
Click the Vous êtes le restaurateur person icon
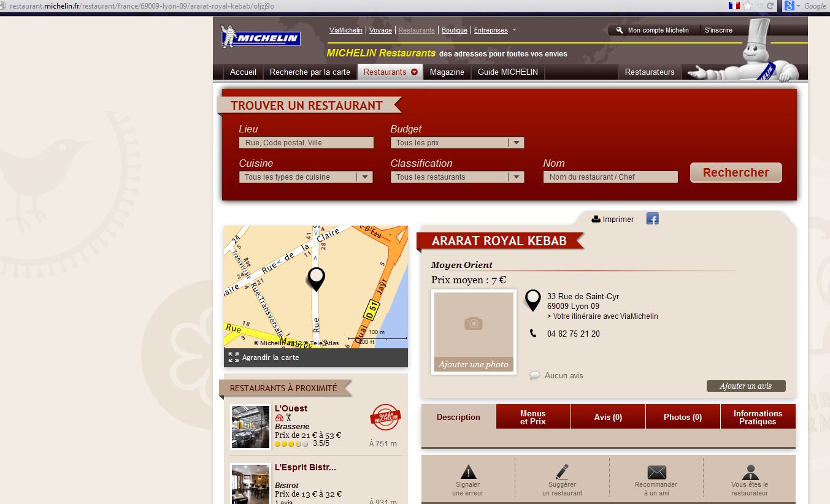pyautogui.click(x=750, y=472)
